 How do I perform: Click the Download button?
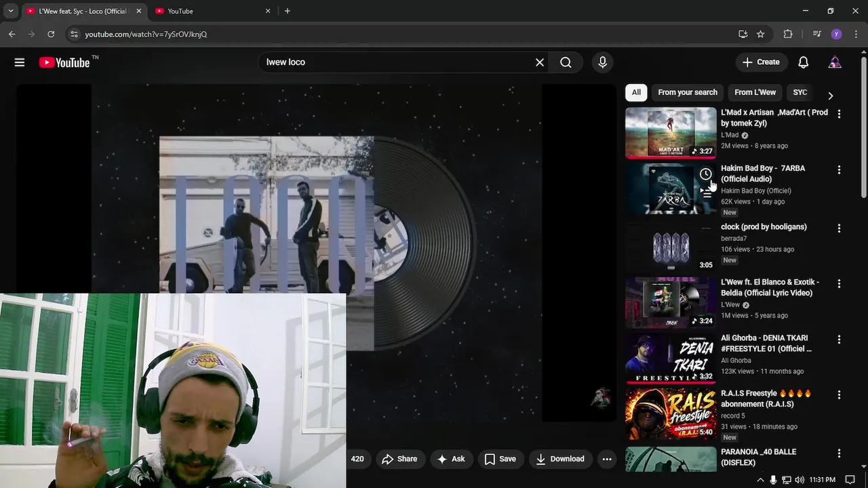(560, 459)
